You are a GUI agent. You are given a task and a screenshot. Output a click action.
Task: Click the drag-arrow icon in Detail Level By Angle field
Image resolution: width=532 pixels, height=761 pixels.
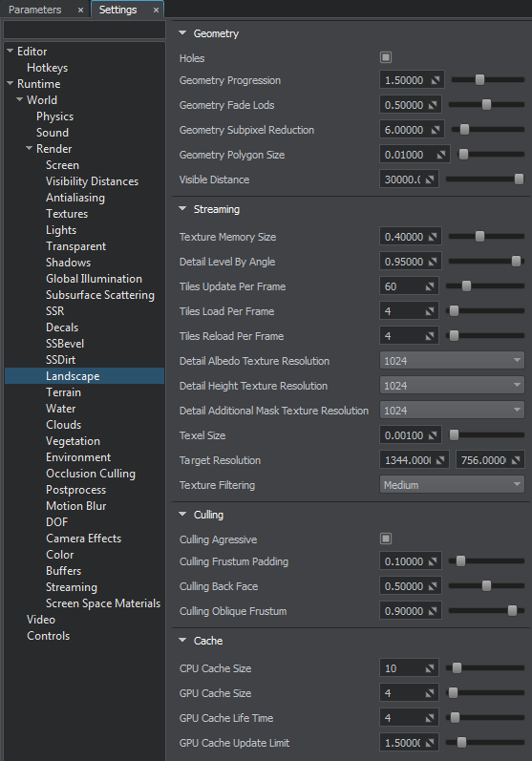pyautogui.click(x=433, y=262)
